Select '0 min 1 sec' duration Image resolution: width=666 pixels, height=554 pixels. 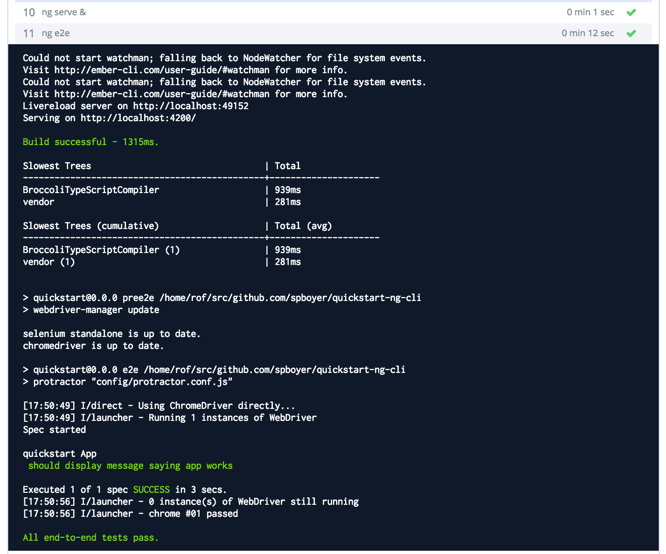coord(590,12)
